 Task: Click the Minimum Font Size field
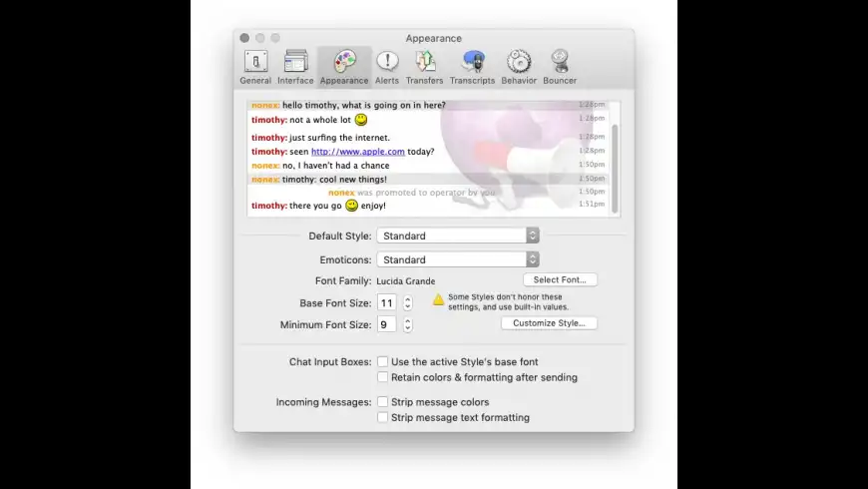tap(387, 324)
